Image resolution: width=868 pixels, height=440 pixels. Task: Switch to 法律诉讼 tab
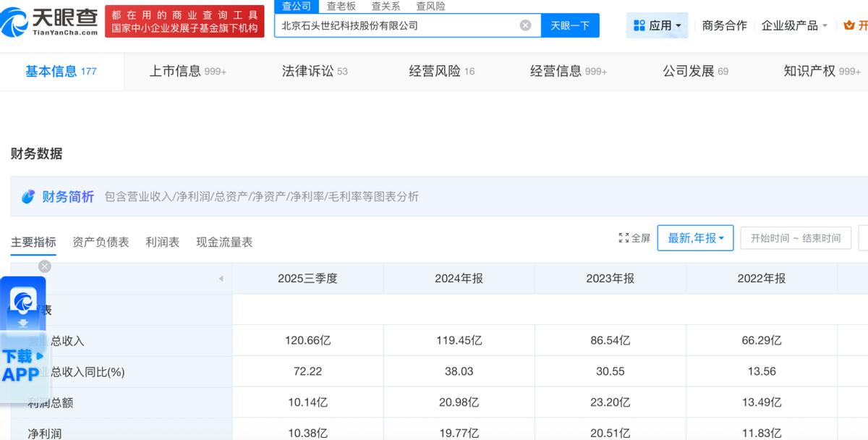315,71
